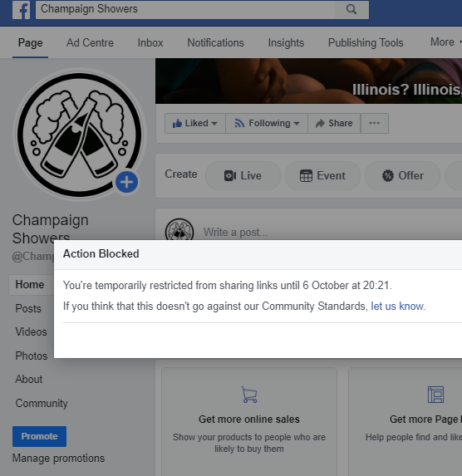Click the Promote button
Screen dimensions: 462x476
click(x=40, y=436)
